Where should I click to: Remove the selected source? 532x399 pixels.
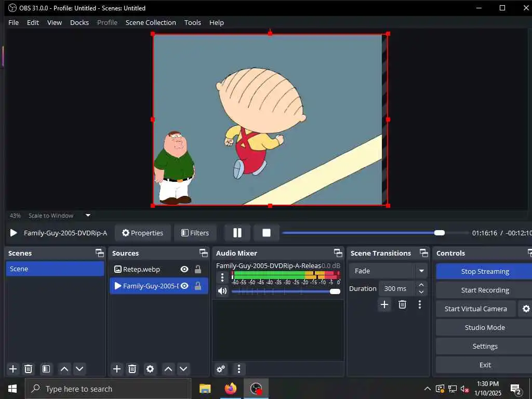click(132, 369)
